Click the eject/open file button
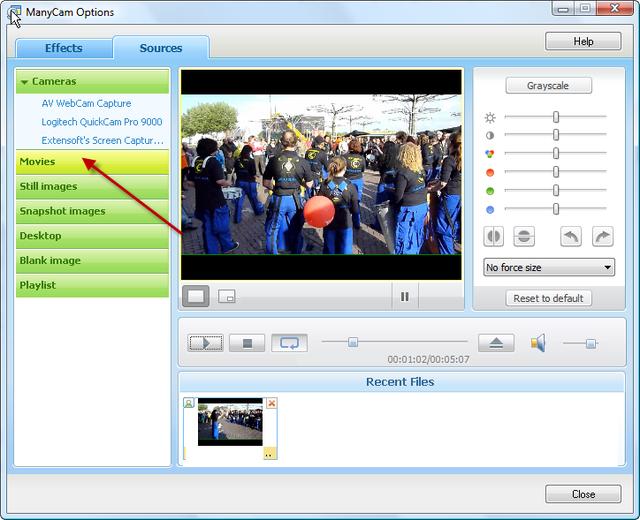 tap(496, 343)
